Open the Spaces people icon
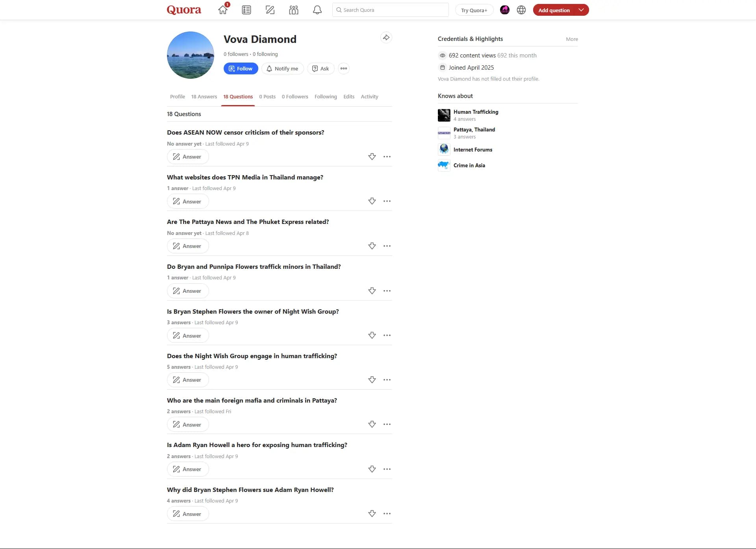This screenshot has height=549, width=756. [x=294, y=10]
